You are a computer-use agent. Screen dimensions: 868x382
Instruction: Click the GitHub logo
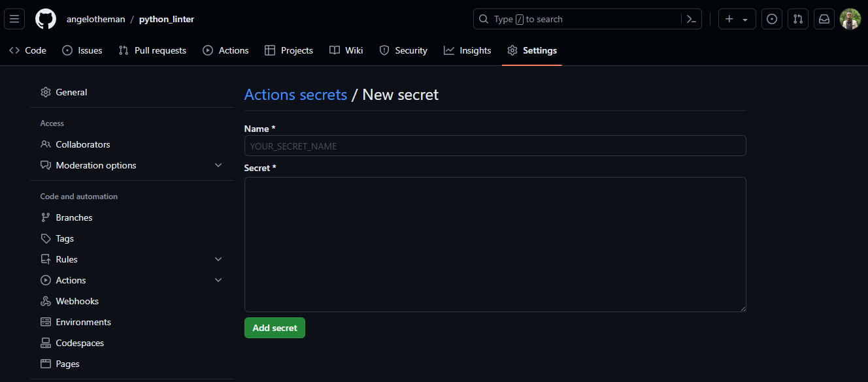click(x=45, y=19)
